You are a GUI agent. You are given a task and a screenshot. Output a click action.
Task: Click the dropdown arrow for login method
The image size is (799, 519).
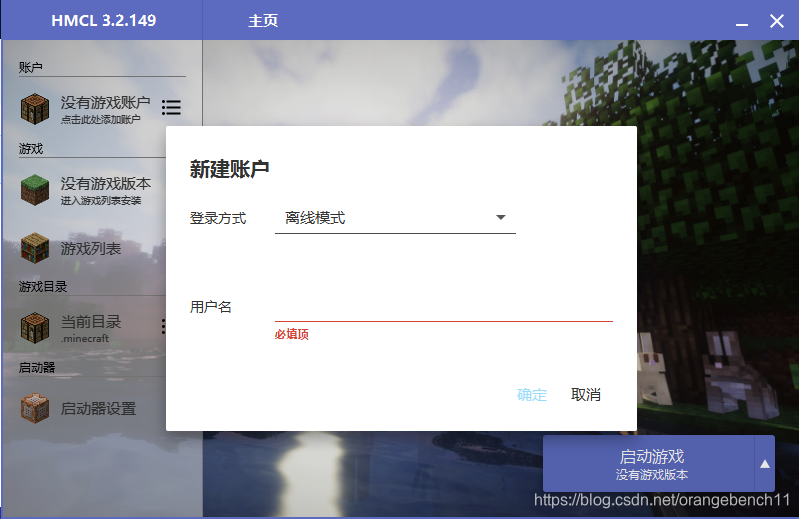(501, 217)
